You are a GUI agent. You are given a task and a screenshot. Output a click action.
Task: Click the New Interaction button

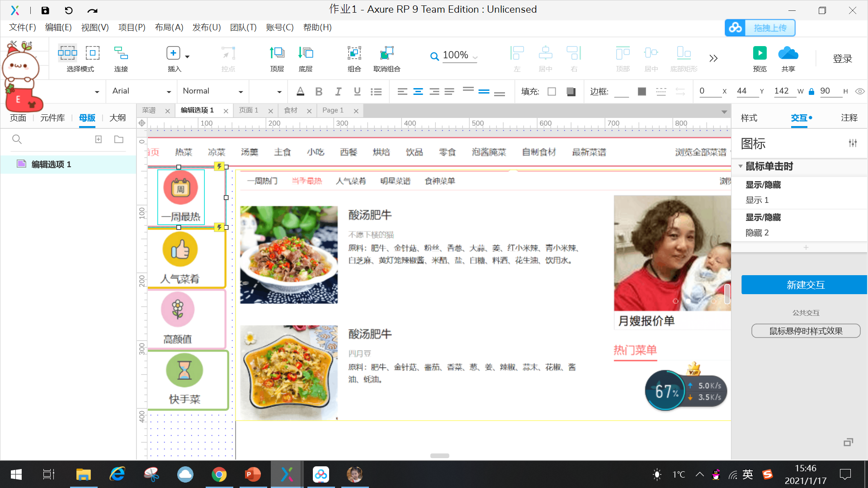(805, 285)
